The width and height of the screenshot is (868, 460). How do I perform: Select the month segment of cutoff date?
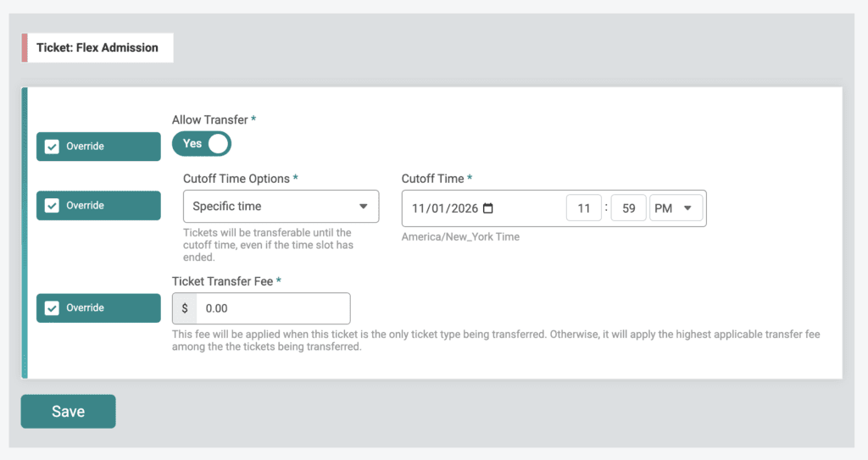pos(420,208)
